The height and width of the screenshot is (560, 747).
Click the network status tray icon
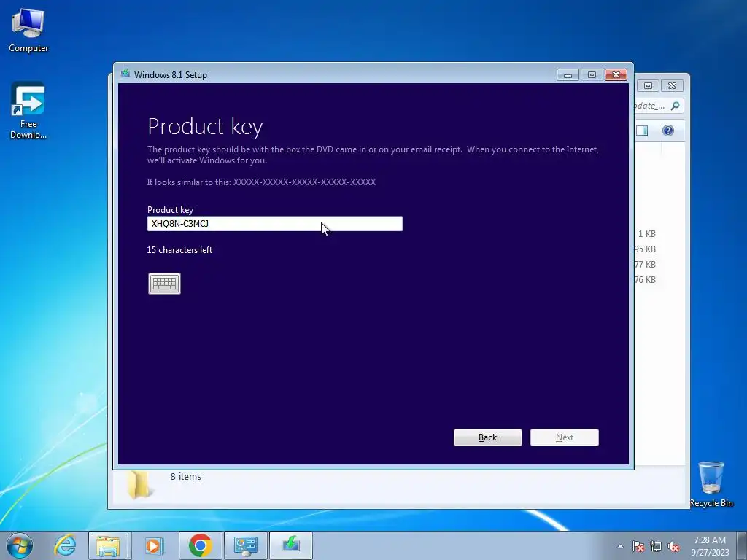pyautogui.click(x=656, y=546)
